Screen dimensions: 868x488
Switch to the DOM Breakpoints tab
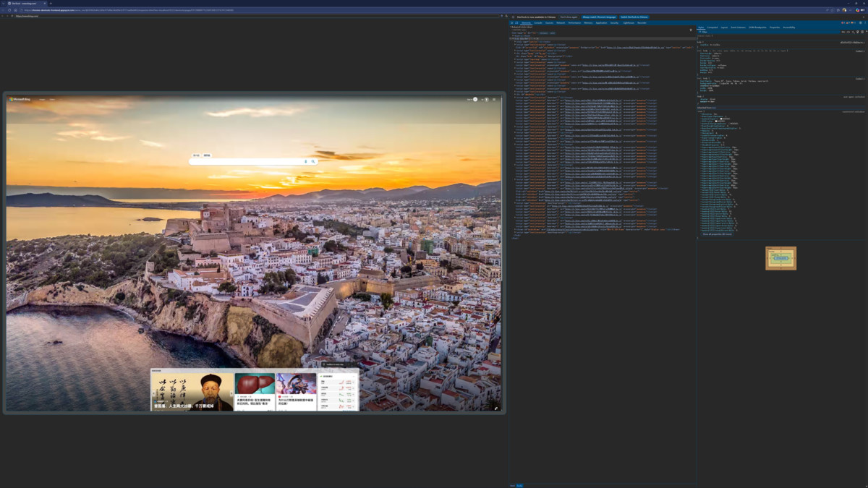[x=757, y=27]
